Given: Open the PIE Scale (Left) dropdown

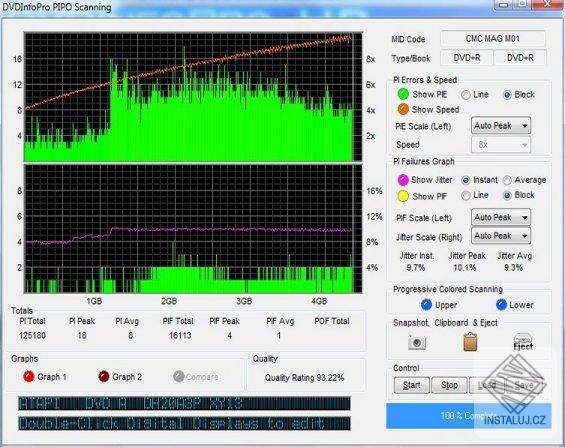Looking at the screenshot, I should point(501,126).
